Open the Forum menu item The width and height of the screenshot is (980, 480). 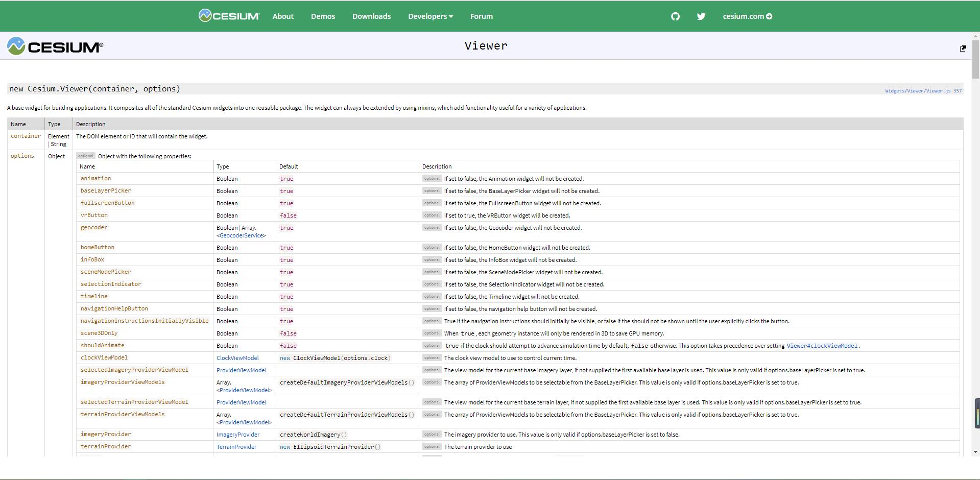coord(481,16)
